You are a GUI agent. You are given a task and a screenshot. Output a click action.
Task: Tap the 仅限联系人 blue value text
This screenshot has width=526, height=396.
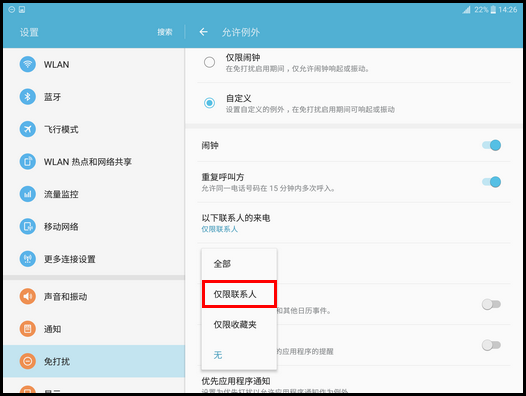click(219, 229)
